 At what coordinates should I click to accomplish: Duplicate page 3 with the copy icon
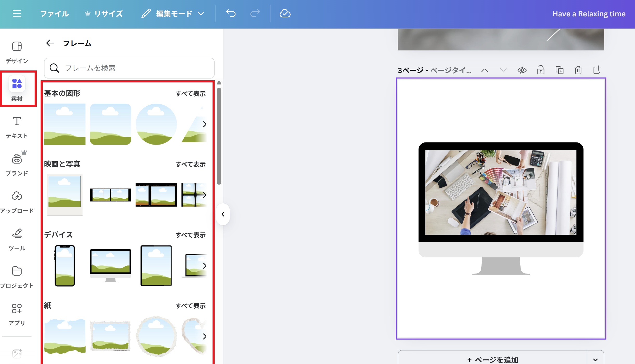(559, 70)
